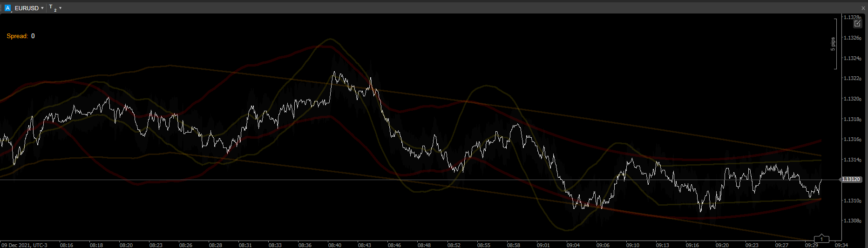Click the blue 'A' chart link icon
This screenshot has height=248, width=868.
tap(7, 8)
